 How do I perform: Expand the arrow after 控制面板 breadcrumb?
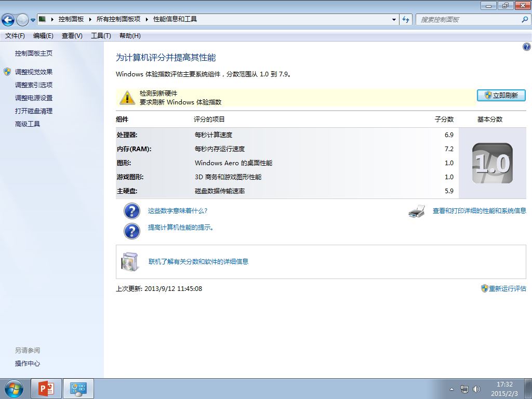90,19
